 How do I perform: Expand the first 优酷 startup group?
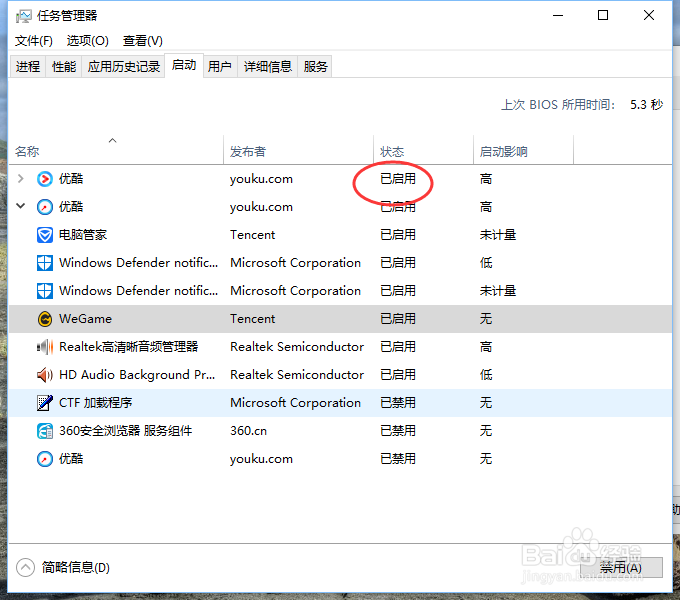pyautogui.click(x=20, y=178)
